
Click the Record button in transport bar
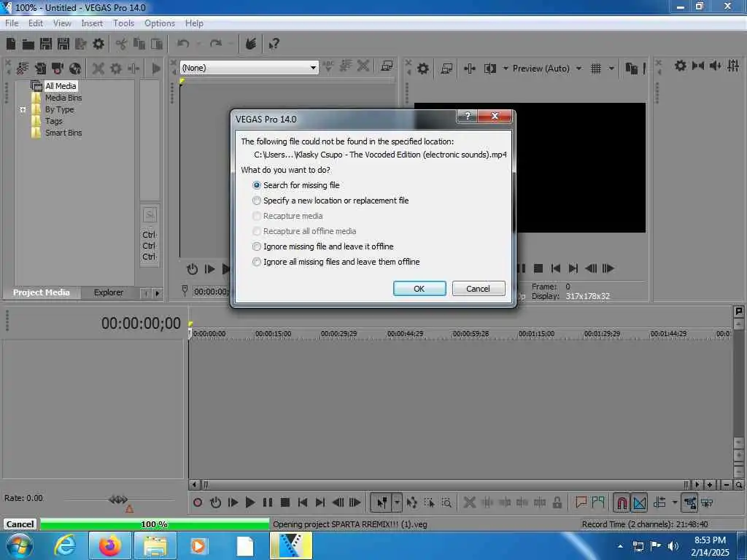pos(198,502)
